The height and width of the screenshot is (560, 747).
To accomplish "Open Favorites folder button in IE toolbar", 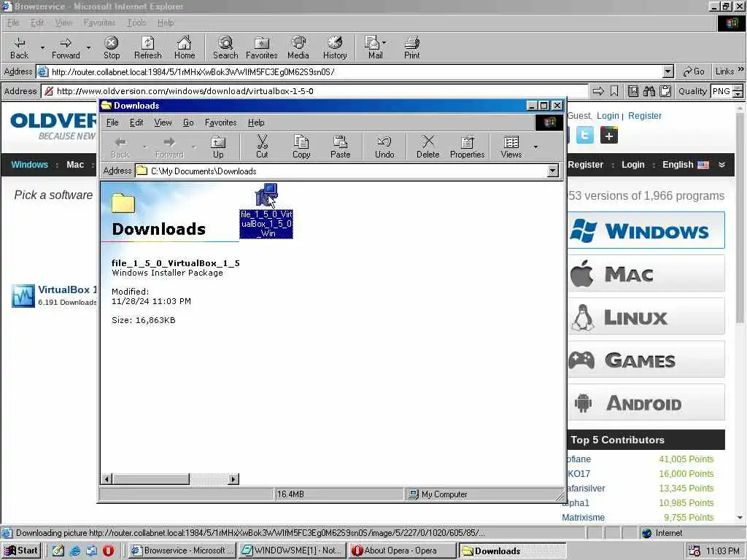I will pos(262,47).
